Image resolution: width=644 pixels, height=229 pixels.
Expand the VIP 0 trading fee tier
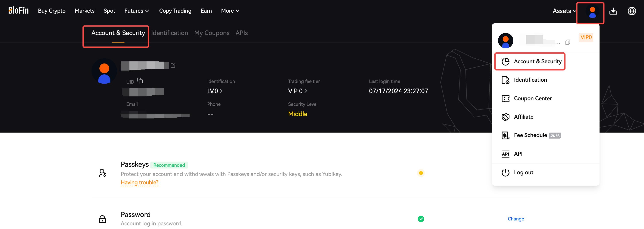[297, 91]
